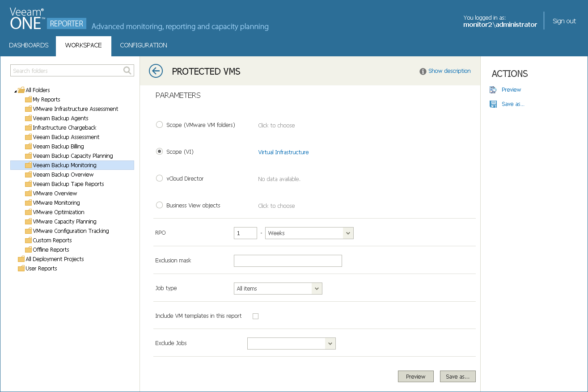Click the info icon next to Show description
This screenshot has height=392, width=588.
coord(423,71)
